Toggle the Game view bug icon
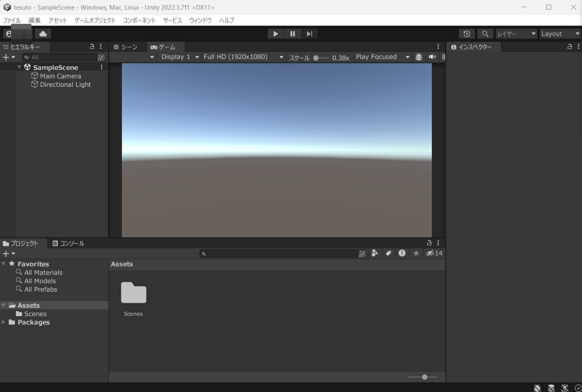This screenshot has height=392, width=582. 418,57
